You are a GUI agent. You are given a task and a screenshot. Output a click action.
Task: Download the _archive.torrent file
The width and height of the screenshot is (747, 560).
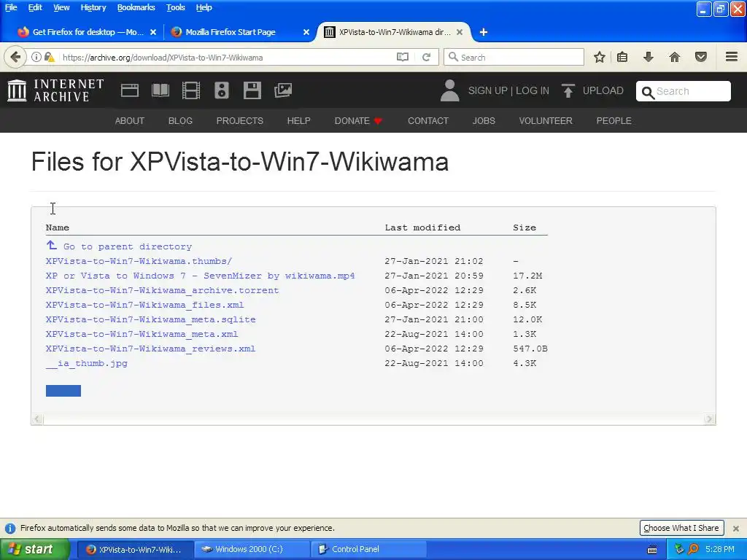click(x=163, y=290)
